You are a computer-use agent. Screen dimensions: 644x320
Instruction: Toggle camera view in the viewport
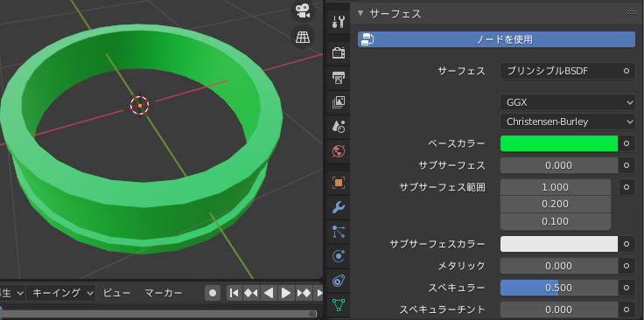coord(303,10)
